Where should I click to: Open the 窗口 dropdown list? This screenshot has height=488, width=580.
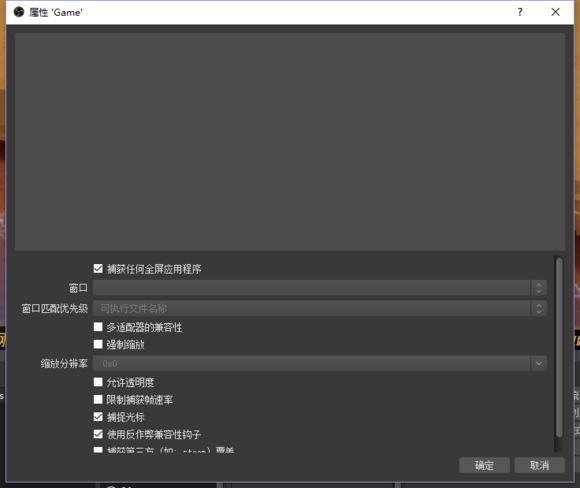[320, 288]
